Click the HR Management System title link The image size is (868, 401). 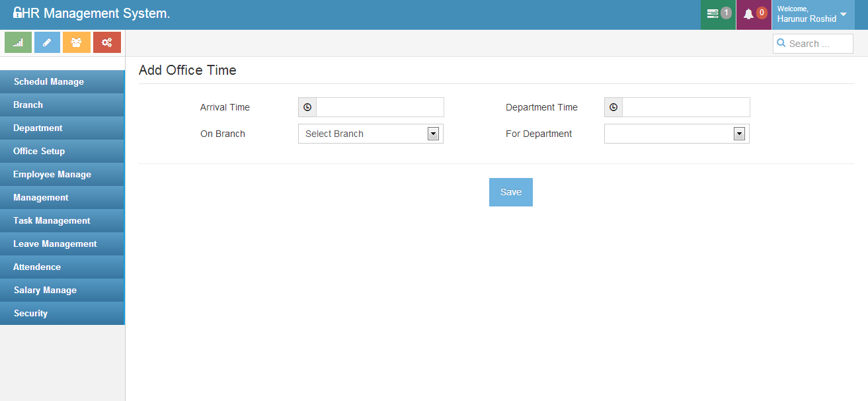tap(91, 13)
